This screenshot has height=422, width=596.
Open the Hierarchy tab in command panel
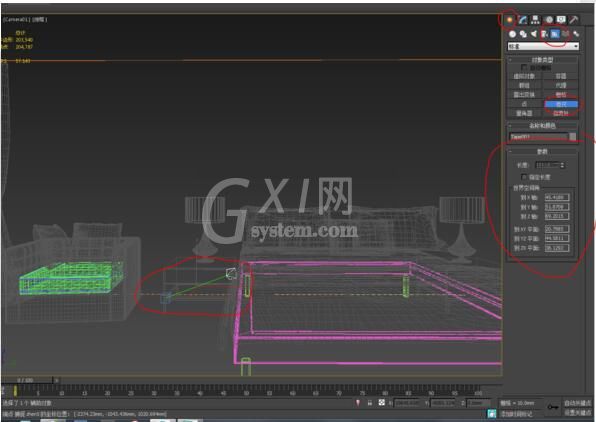click(x=535, y=20)
